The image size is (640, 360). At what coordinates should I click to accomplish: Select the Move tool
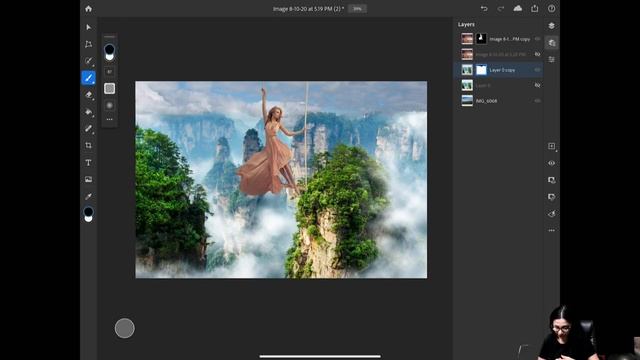click(89, 27)
